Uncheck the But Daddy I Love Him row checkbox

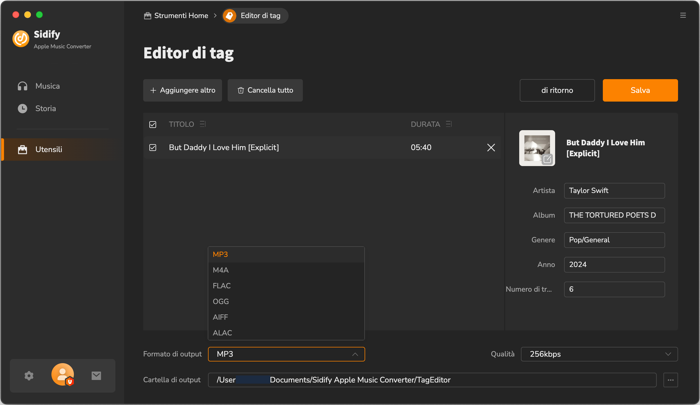click(x=153, y=147)
